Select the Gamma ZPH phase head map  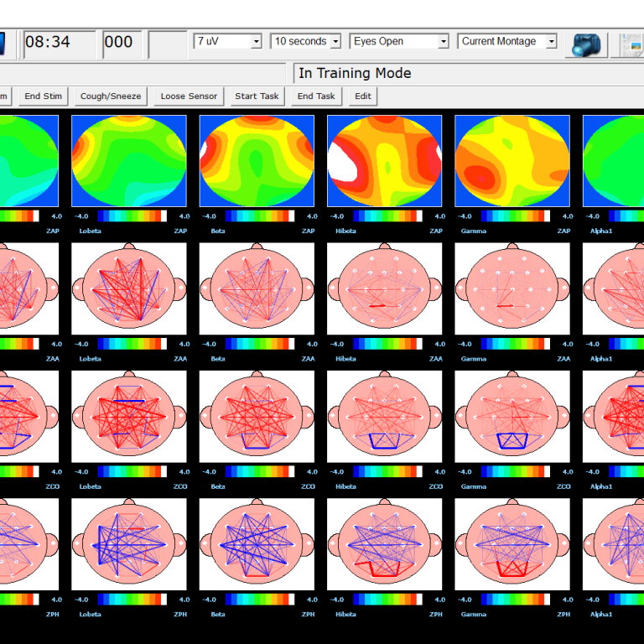click(512, 544)
